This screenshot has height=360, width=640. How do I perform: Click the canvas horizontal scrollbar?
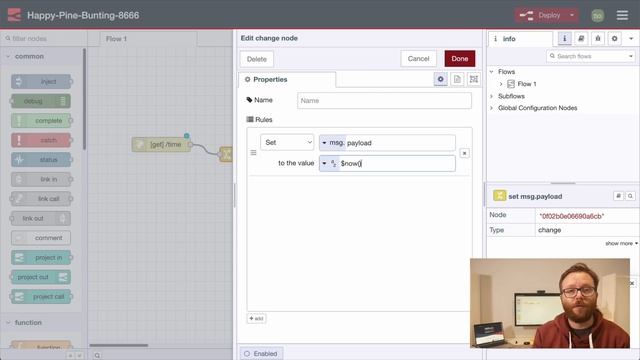(x=119, y=345)
